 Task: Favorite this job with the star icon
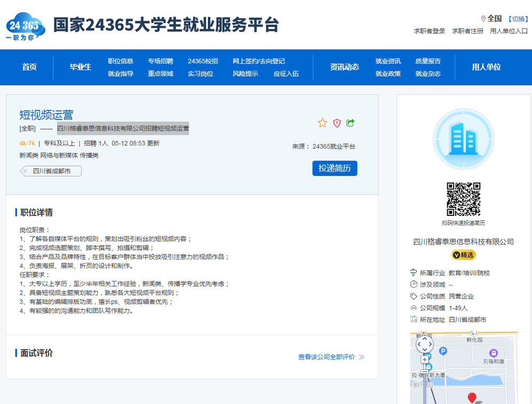click(323, 123)
